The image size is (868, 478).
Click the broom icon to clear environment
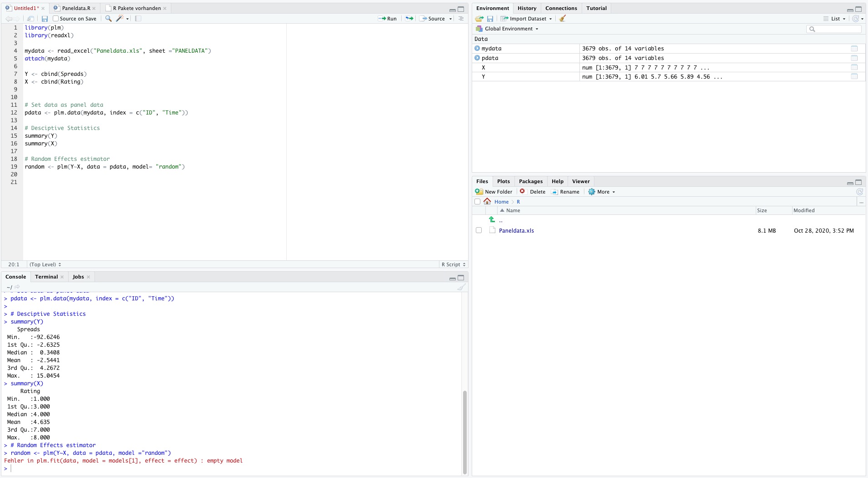point(563,19)
